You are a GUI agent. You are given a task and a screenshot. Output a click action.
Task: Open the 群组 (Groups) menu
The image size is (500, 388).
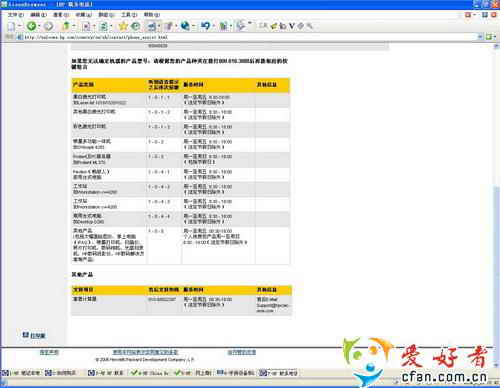click(x=106, y=15)
